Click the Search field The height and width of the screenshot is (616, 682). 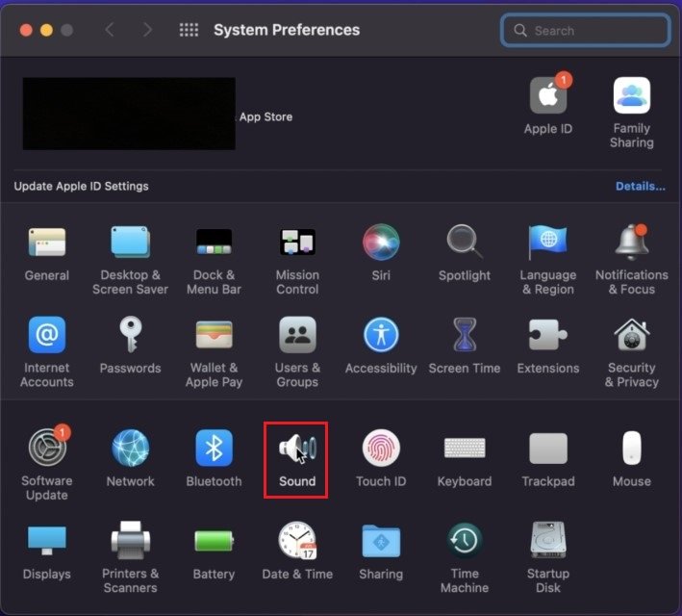coord(586,30)
